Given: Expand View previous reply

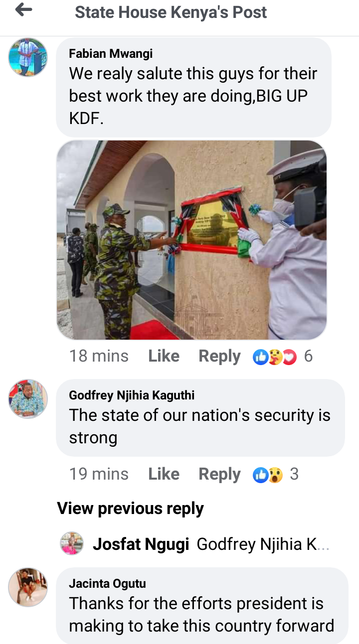Looking at the screenshot, I should pyautogui.click(x=131, y=509).
